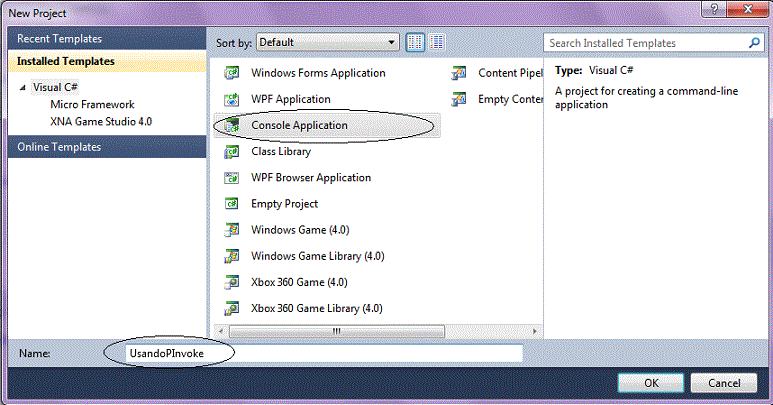Image resolution: width=773 pixels, height=405 pixels.
Task: Click the template list scroll left arrow
Action: pos(220,332)
